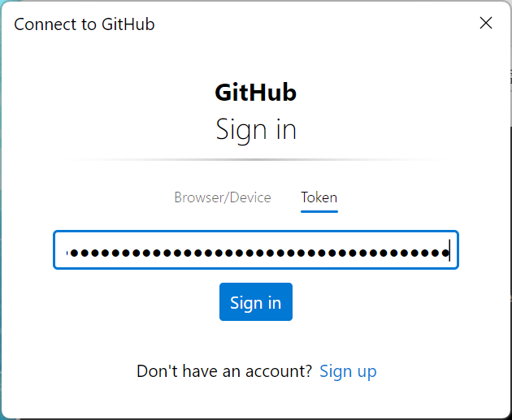Close the Connect to GitHub dialog
The height and width of the screenshot is (420, 512).
[x=486, y=23]
